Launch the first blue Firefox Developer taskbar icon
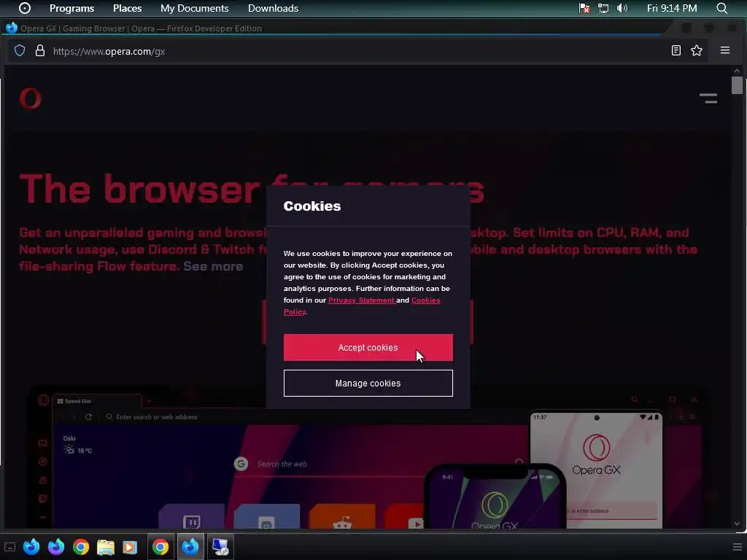Image resolution: width=747 pixels, height=560 pixels. click(31, 547)
